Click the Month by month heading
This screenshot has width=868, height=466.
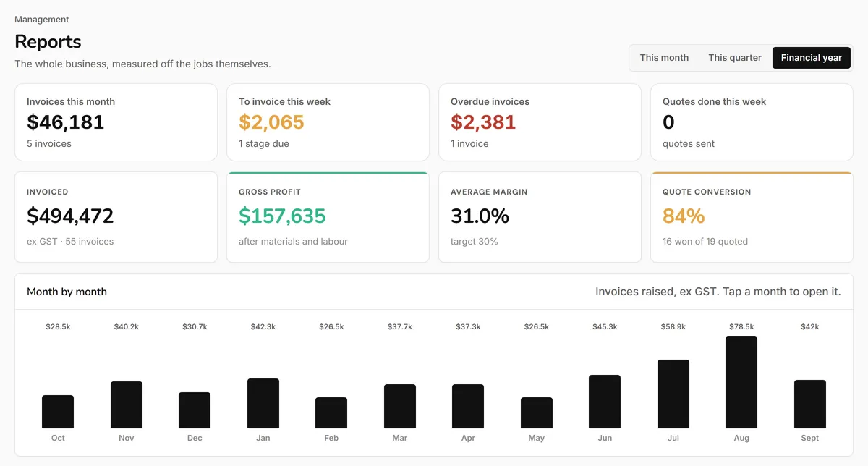click(67, 292)
